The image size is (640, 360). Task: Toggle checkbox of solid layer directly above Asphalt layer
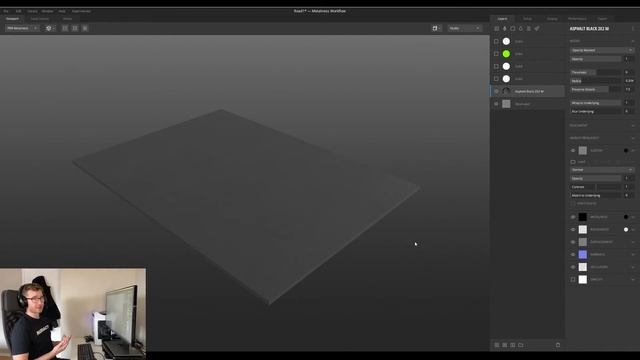[x=496, y=79]
